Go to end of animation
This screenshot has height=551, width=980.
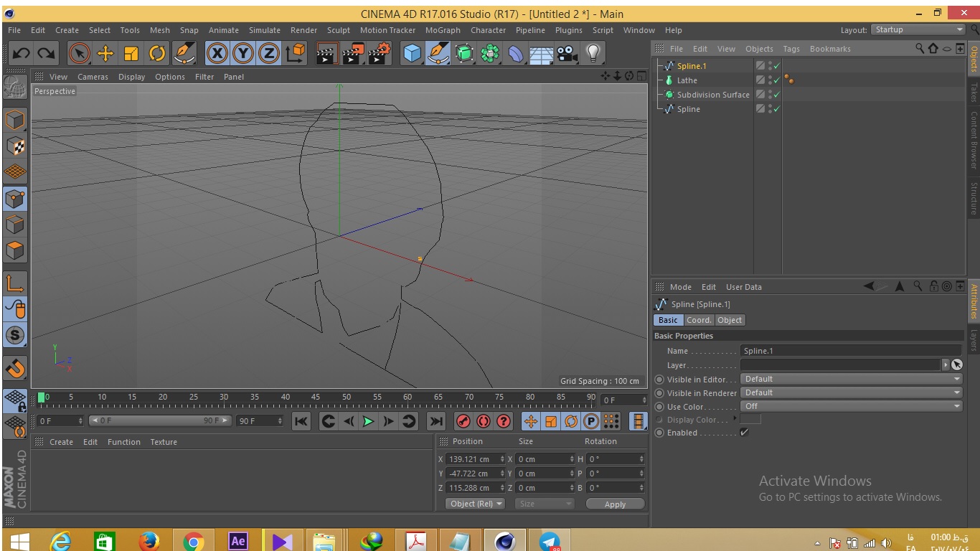point(436,421)
